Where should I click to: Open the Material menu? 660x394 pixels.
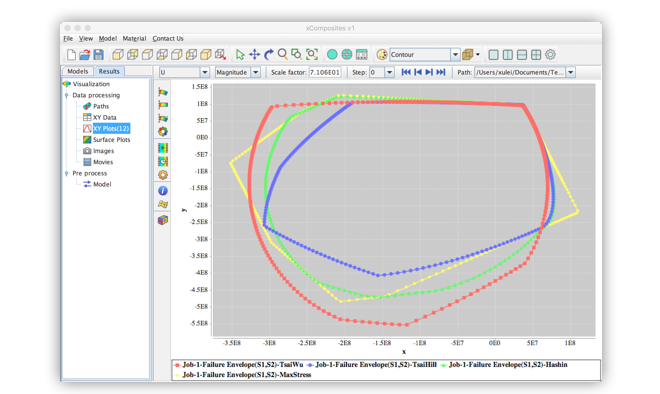[x=134, y=38]
